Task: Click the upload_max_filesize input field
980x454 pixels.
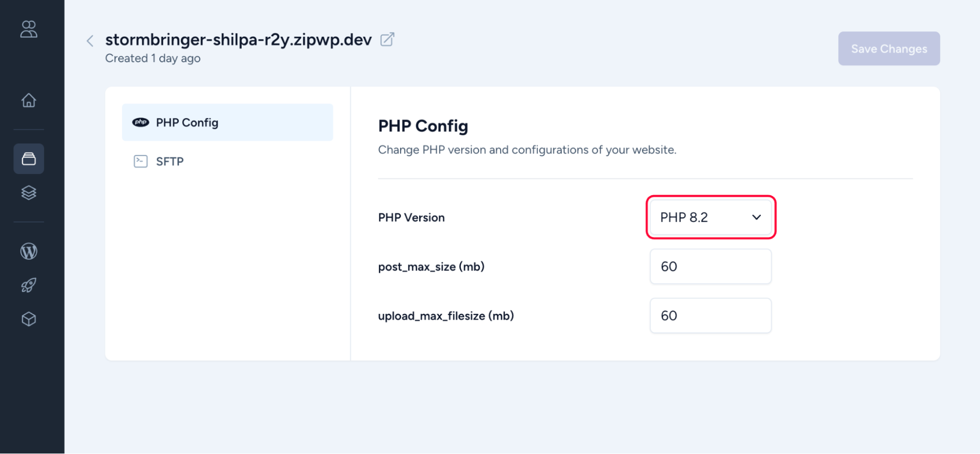Action: point(710,316)
